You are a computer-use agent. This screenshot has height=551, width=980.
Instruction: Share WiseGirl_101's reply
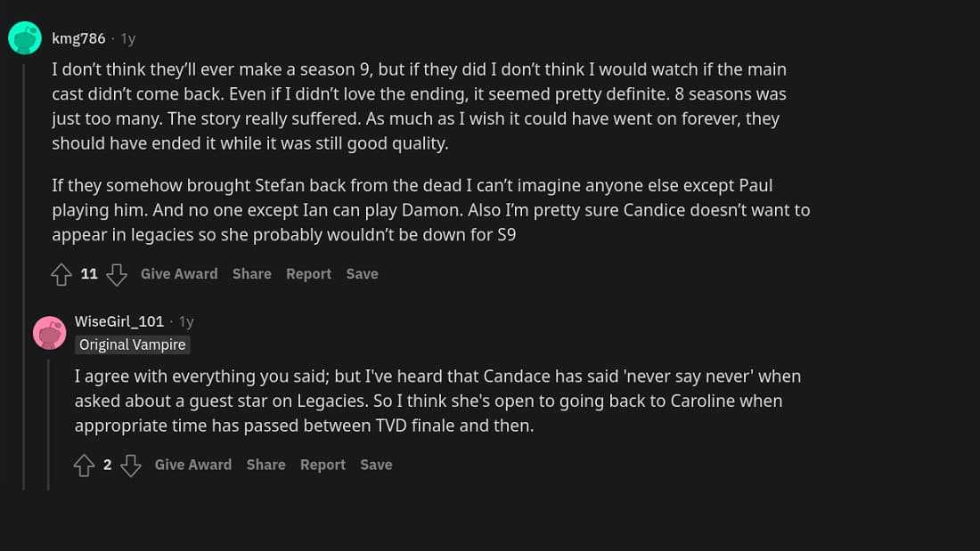(265, 465)
